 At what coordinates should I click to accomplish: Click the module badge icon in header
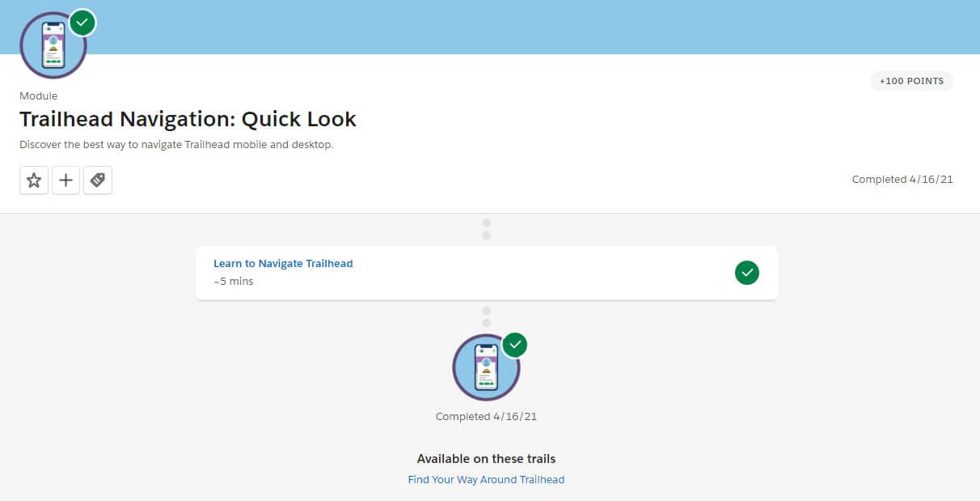click(x=53, y=47)
